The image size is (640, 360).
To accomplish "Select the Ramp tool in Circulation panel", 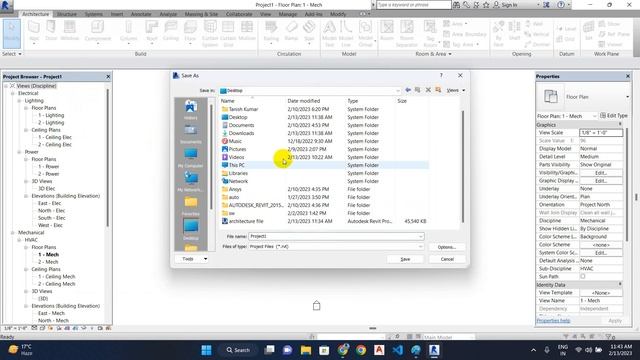I will click(291, 31).
